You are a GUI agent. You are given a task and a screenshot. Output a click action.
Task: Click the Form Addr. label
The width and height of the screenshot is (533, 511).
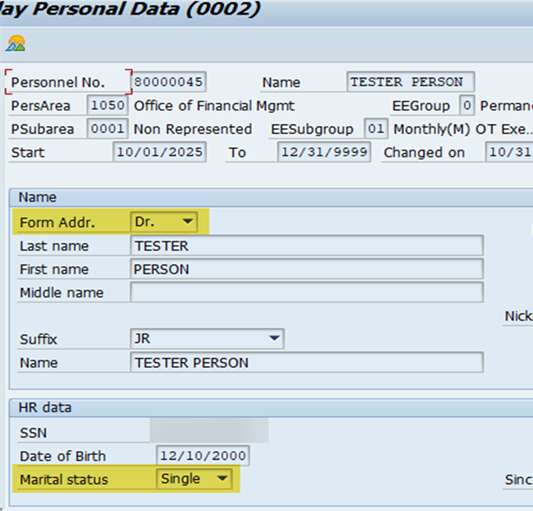(x=57, y=223)
